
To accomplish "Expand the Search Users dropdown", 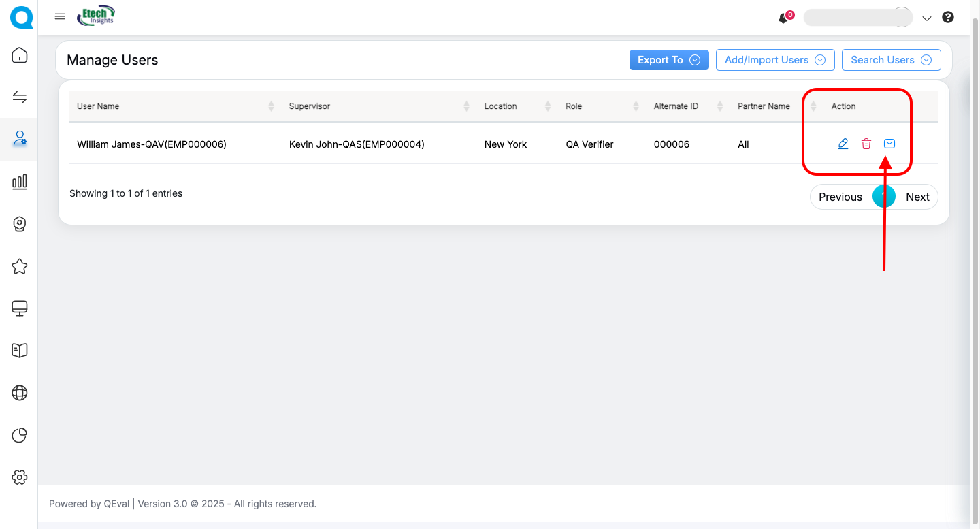I will click(891, 60).
